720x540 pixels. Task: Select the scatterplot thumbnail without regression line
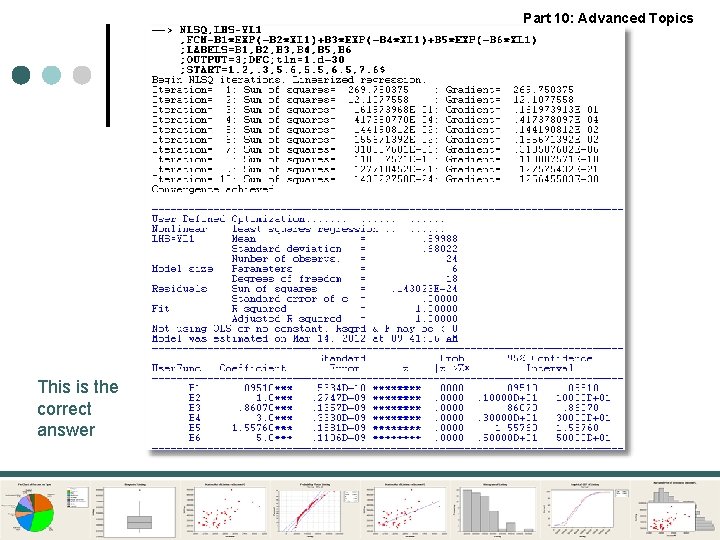pyautogui.click(x=225, y=510)
